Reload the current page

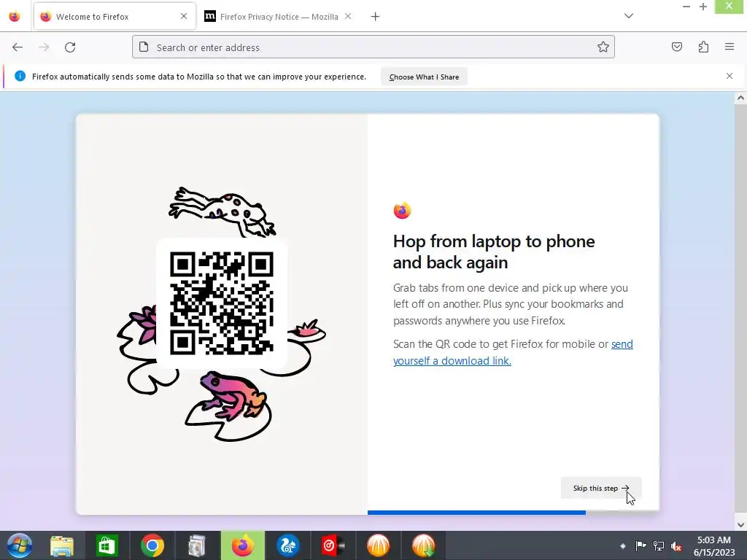pos(70,47)
